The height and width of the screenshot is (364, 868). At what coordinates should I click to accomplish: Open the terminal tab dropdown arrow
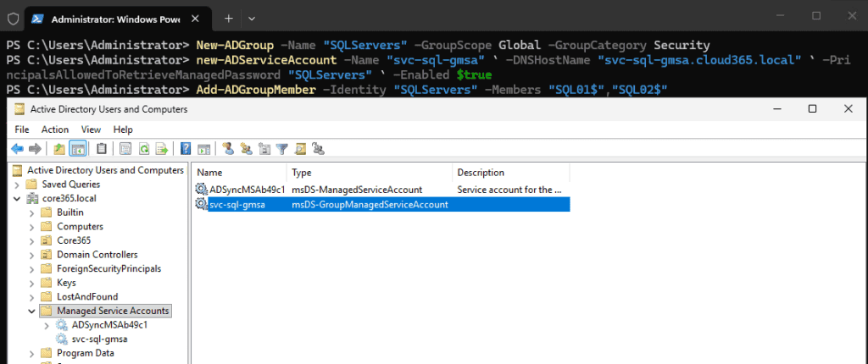(251, 19)
